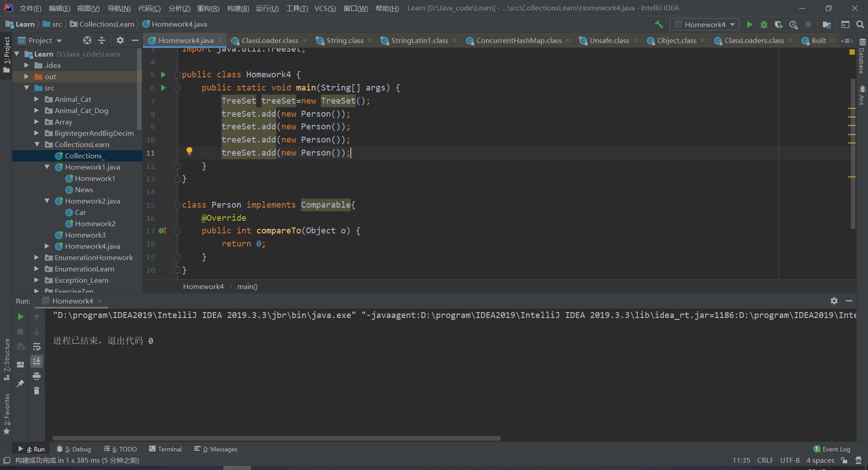Select Collections_ in the project tree
The image size is (868, 470).
tap(77, 156)
